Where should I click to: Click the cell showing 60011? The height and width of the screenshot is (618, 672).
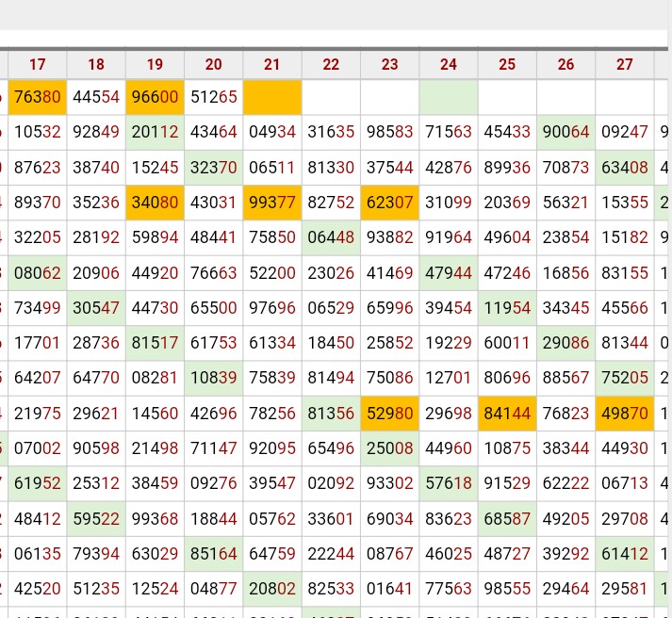coord(507,343)
